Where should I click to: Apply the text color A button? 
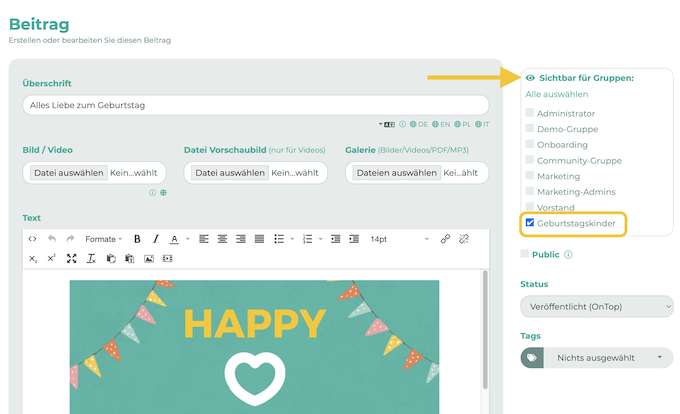click(x=174, y=239)
